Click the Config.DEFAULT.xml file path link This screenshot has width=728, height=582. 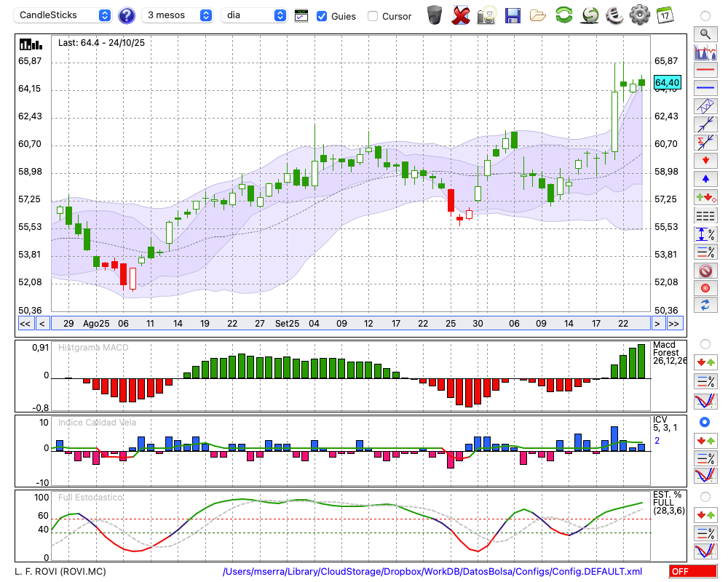click(432, 571)
